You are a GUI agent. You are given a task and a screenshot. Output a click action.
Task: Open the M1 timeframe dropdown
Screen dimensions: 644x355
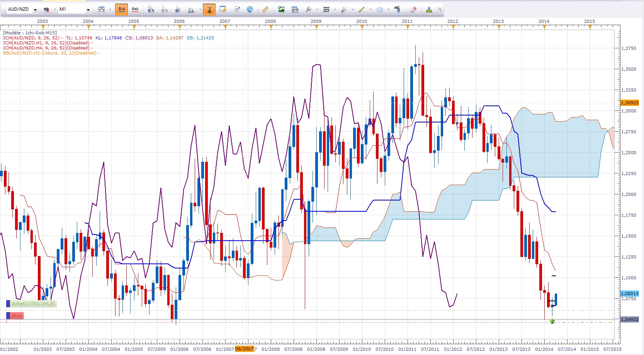coord(88,10)
